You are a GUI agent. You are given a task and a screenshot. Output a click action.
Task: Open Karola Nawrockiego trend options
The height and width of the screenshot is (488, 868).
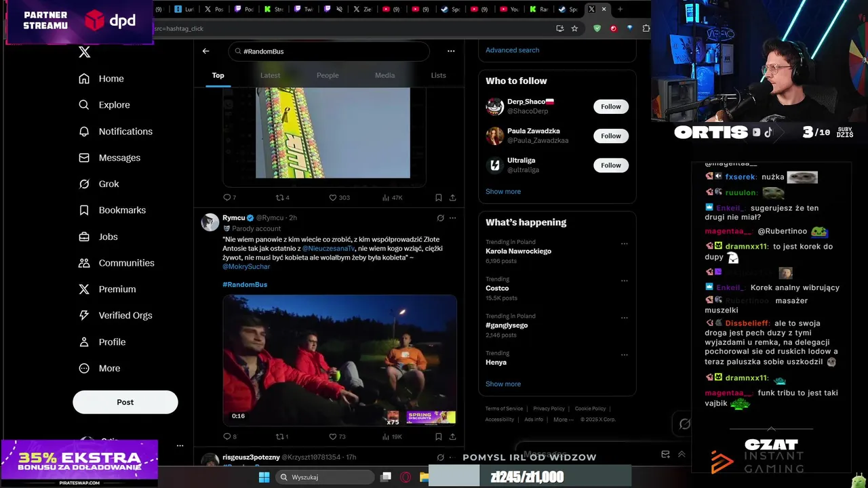[x=625, y=243]
